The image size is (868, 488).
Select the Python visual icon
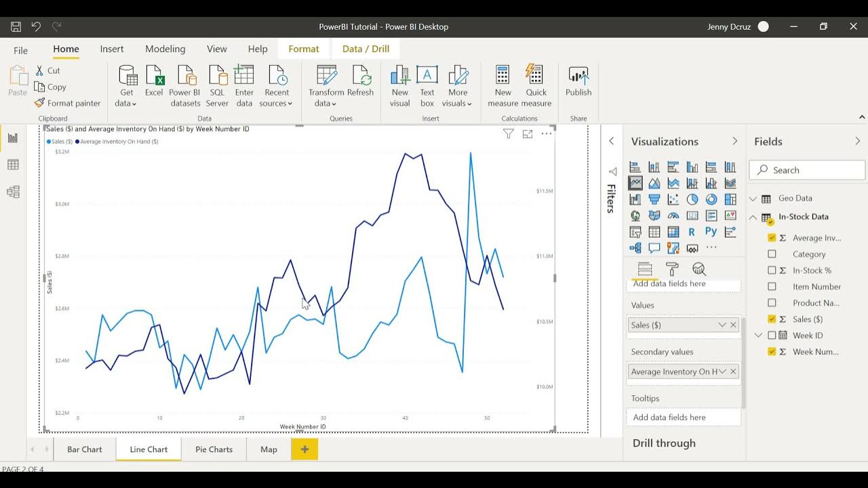click(711, 232)
